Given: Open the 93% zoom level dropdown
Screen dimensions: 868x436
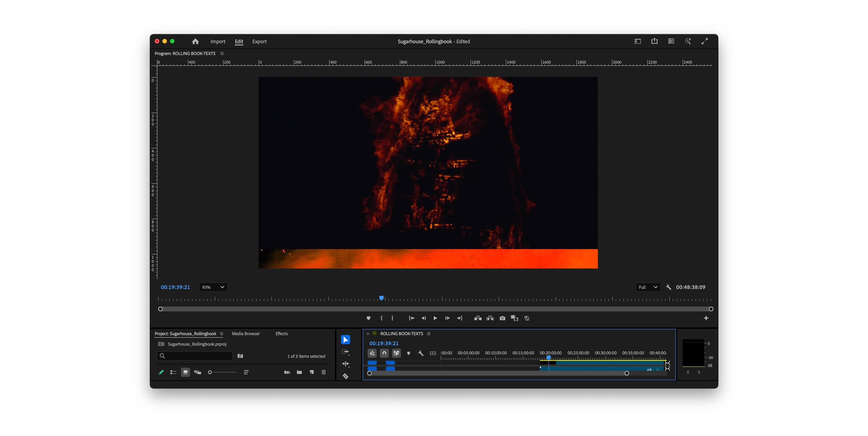Looking at the screenshot, I should 213,287.
